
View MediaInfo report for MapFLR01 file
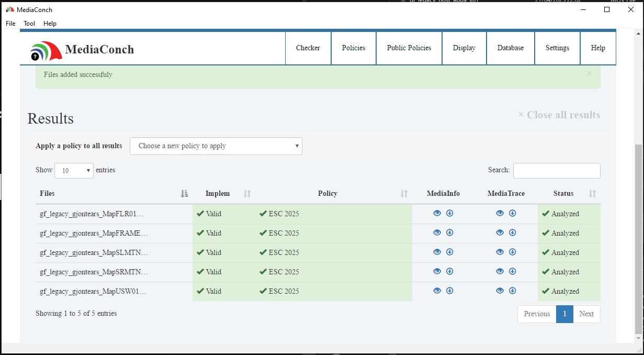[437, 213]
